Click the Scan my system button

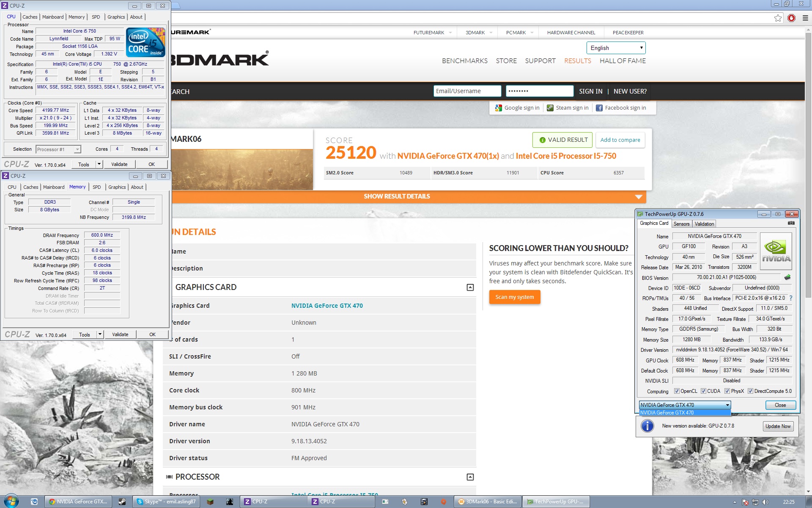coord(515,297)
